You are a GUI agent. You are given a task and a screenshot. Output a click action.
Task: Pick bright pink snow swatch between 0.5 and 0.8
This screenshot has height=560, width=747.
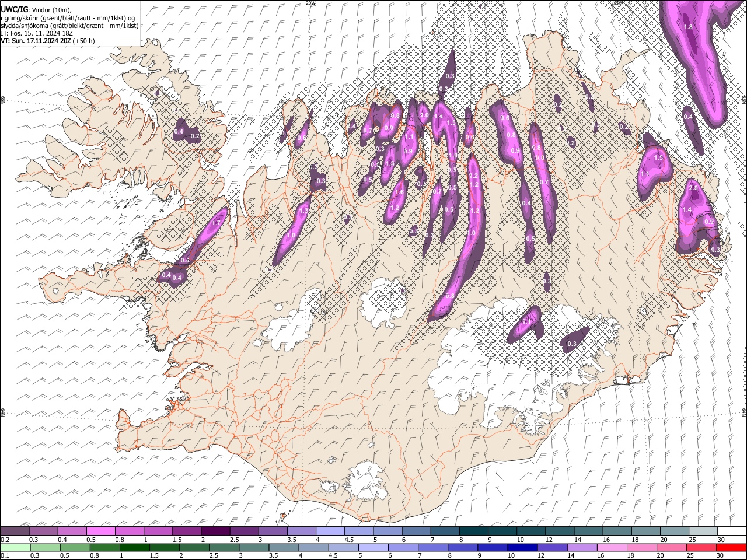100,531
